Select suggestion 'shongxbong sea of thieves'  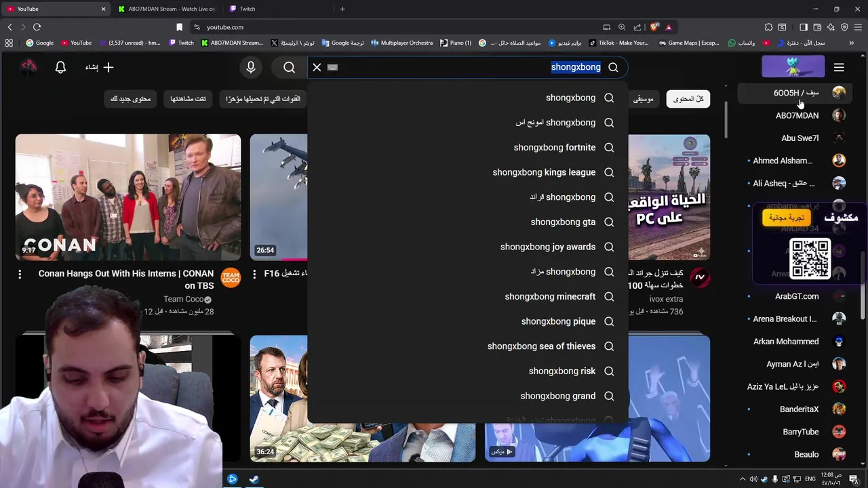pos(468,346)
